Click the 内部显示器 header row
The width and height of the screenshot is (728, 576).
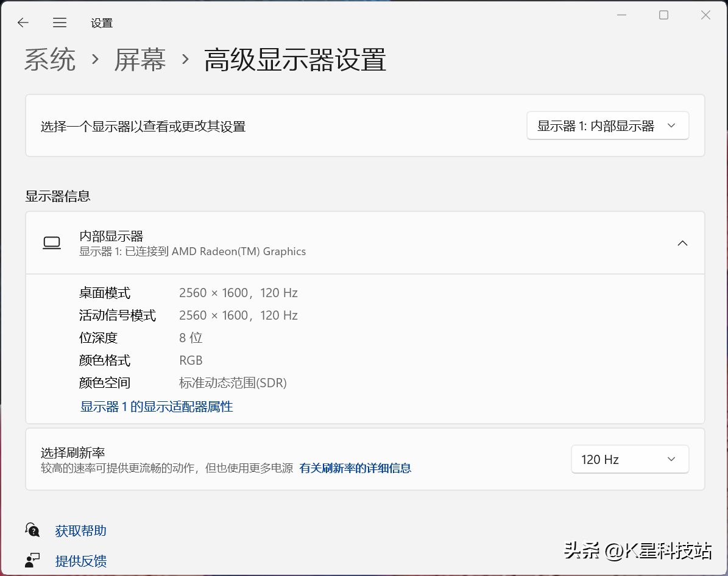coord(365,243)
